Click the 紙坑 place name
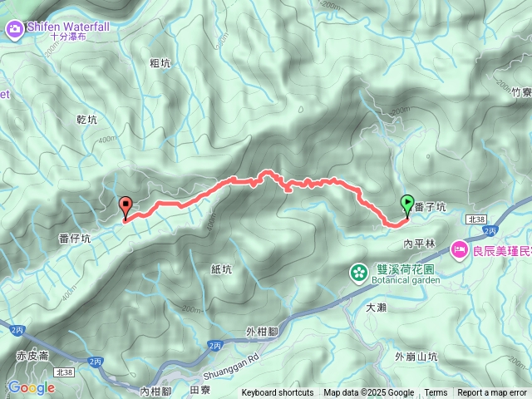 point(221,269)
